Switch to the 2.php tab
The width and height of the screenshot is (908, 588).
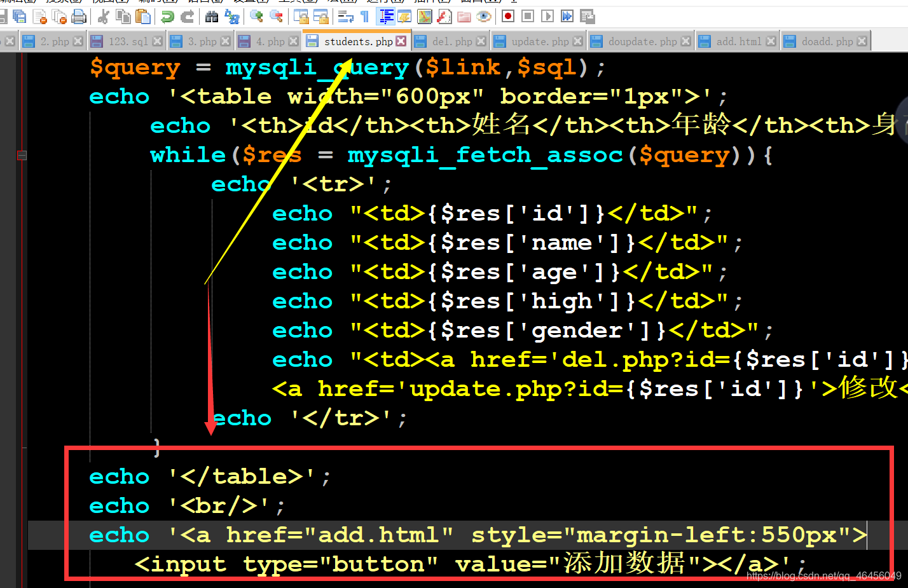[x=54, y=41]
